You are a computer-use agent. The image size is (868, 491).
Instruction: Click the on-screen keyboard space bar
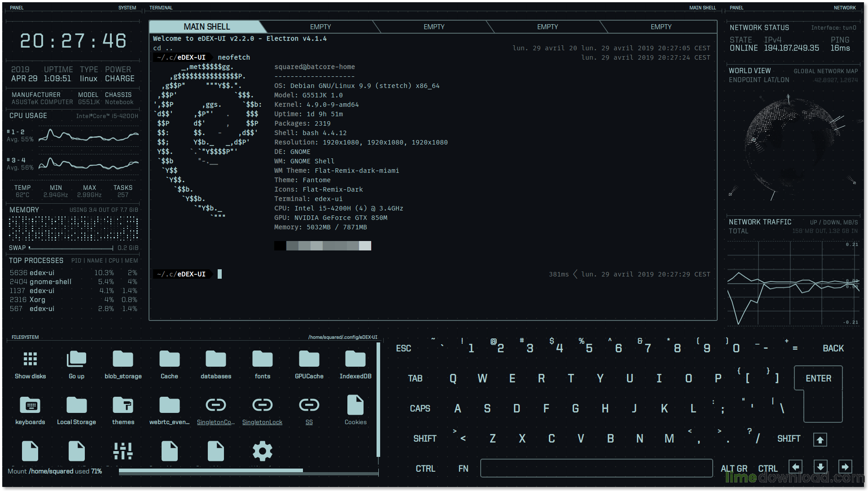tap(596, 468)
